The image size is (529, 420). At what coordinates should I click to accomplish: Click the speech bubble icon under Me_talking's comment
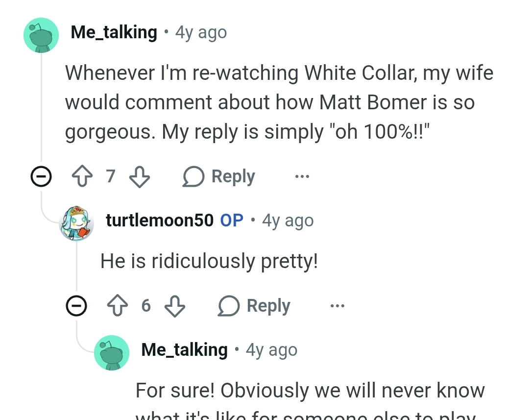pyautogui.click(x=193, y=176)
